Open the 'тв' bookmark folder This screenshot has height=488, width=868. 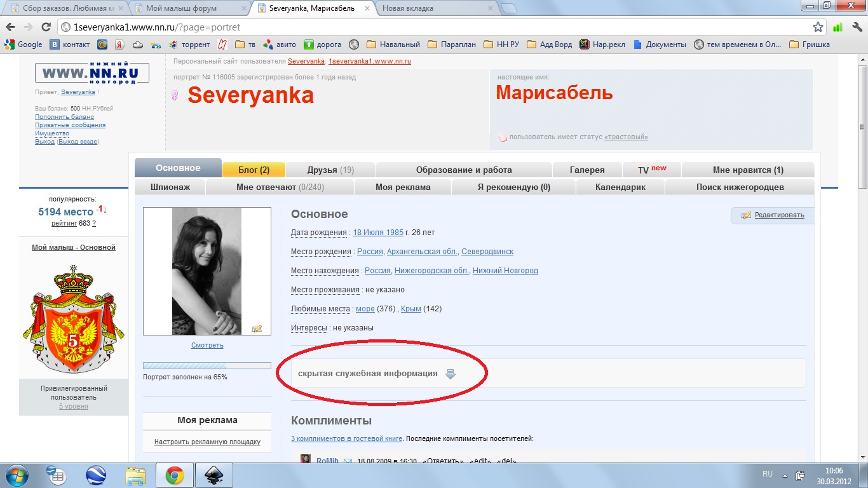click(245, 44)
